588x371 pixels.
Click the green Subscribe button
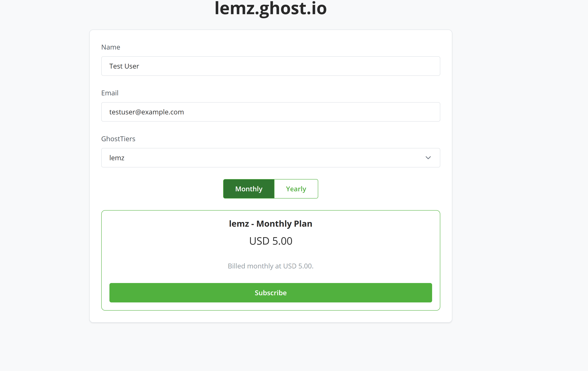tap(270, 293)
